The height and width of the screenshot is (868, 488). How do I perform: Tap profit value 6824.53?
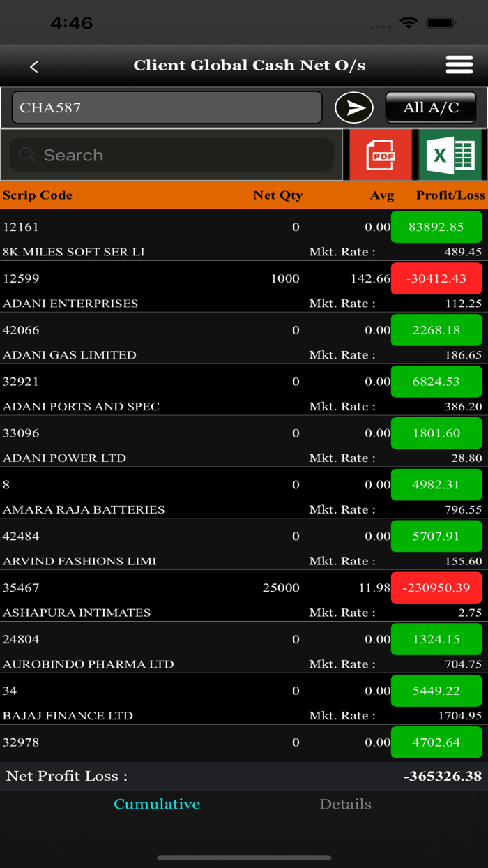(436, 382)
